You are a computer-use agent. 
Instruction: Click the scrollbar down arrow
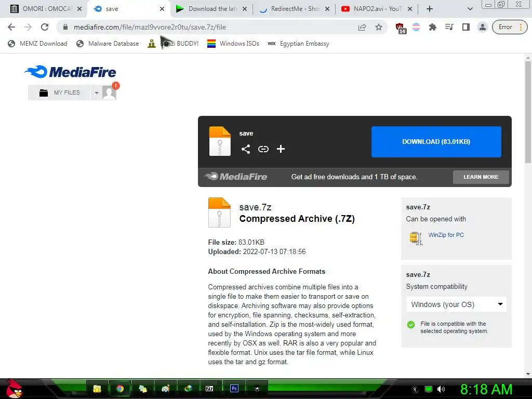click(x=528, y=374)
